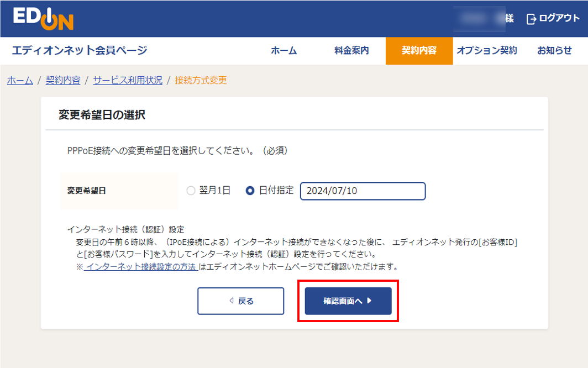Viewport: 588px width, 368px height.
Task: Select the highlighted 契約内容 tab
Action: pos(419,50)
